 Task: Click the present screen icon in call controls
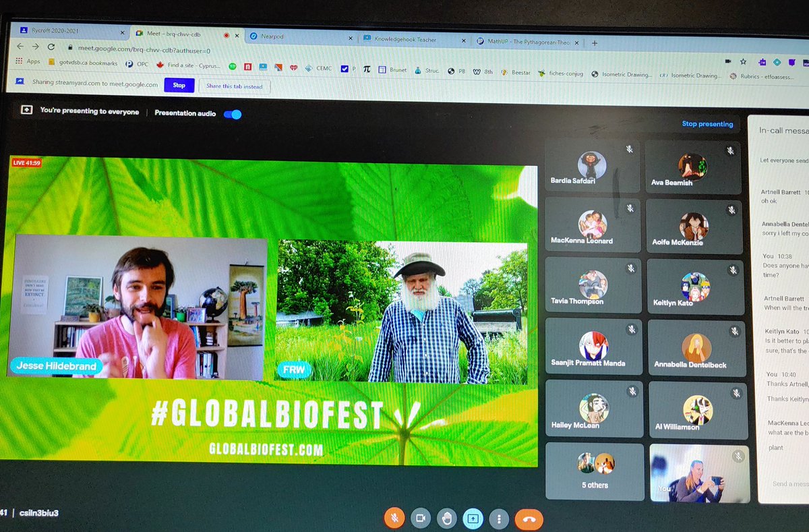472,519
